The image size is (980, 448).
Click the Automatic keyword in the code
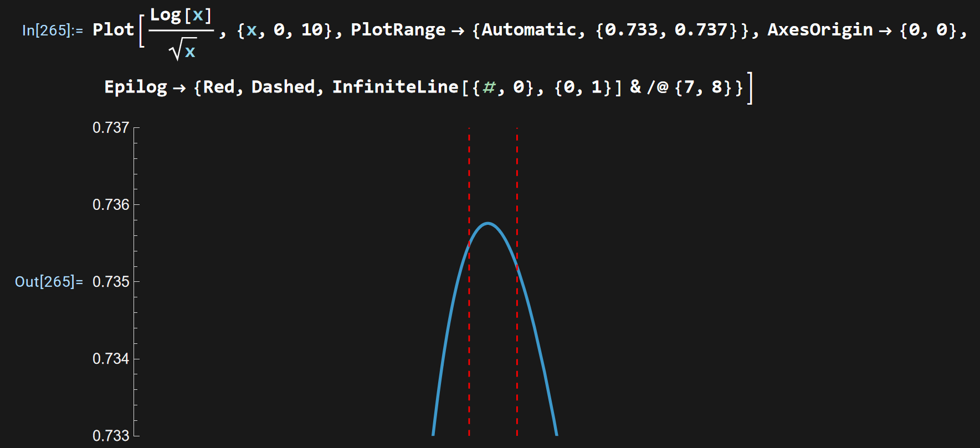[x=529, y=30]
